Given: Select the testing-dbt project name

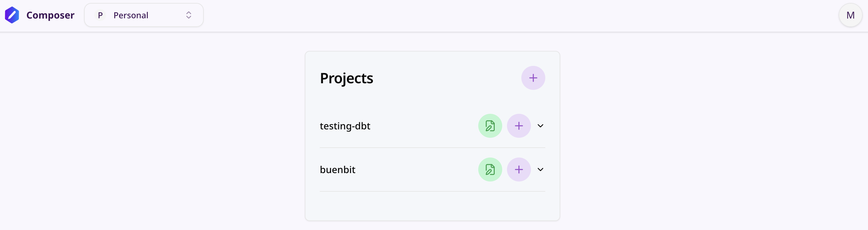Looking at the screenshot, I should tap(345, 126).
